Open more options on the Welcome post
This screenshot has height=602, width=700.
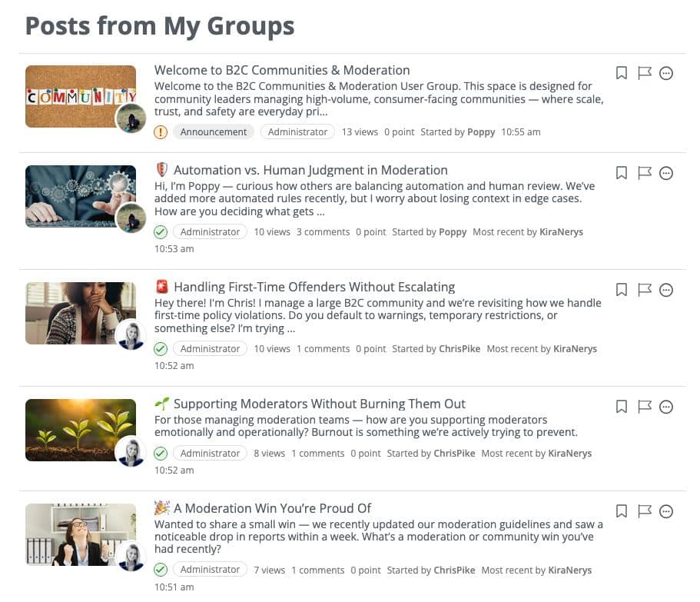[666, 73]
